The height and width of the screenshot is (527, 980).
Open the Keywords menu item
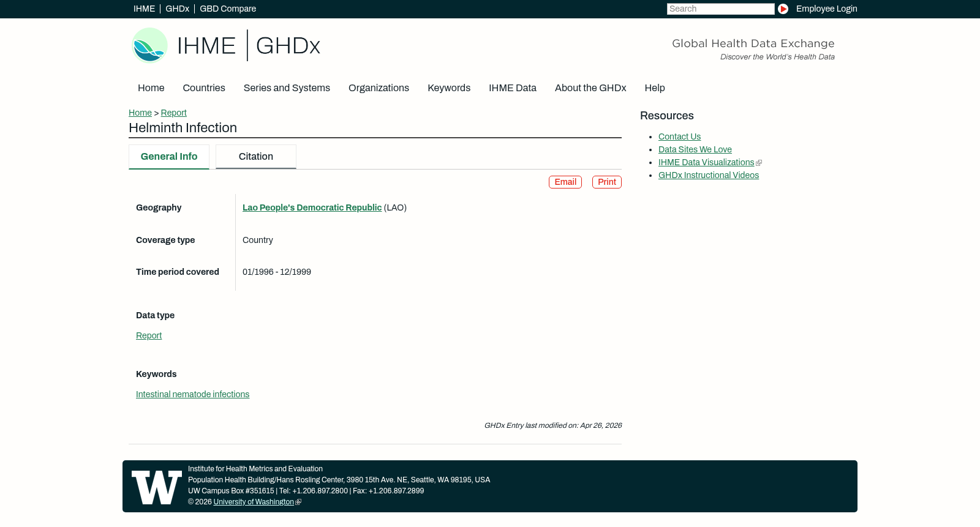point(449,88)
